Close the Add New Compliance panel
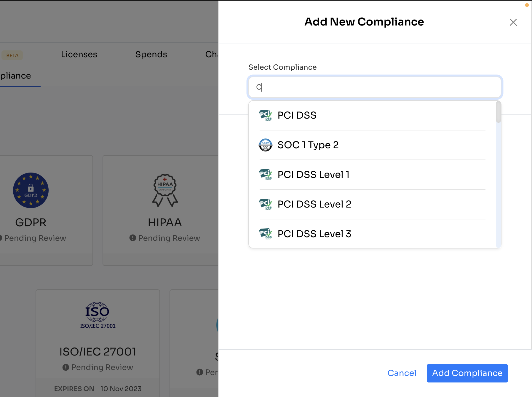Image resolution: width=532 pixels, height=397 pixels. [513, 22]
